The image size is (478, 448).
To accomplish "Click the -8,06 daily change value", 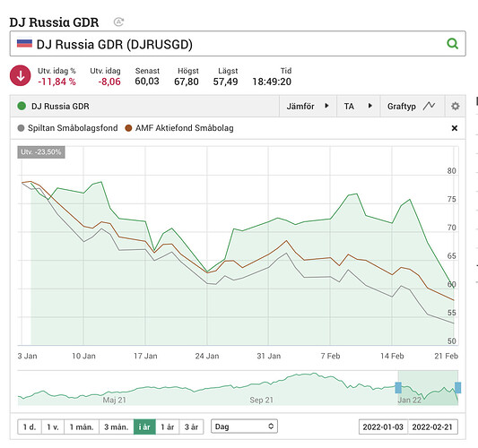I will tap(109, 82).
